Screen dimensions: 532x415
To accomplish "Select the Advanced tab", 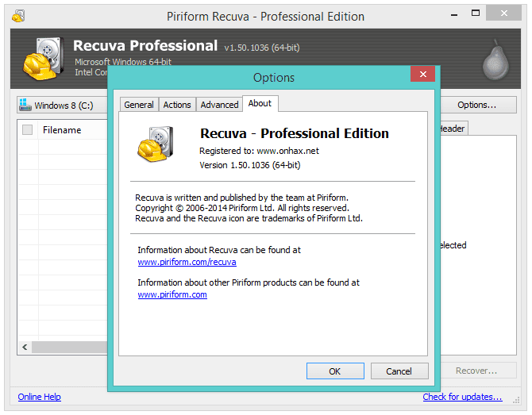I will (219, 105).
